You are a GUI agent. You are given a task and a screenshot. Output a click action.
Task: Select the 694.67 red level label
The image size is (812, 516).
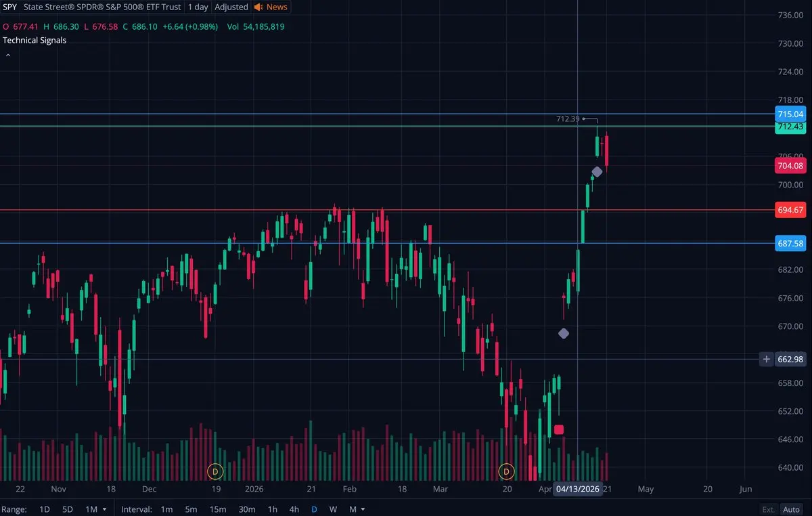tap(790, 210)
